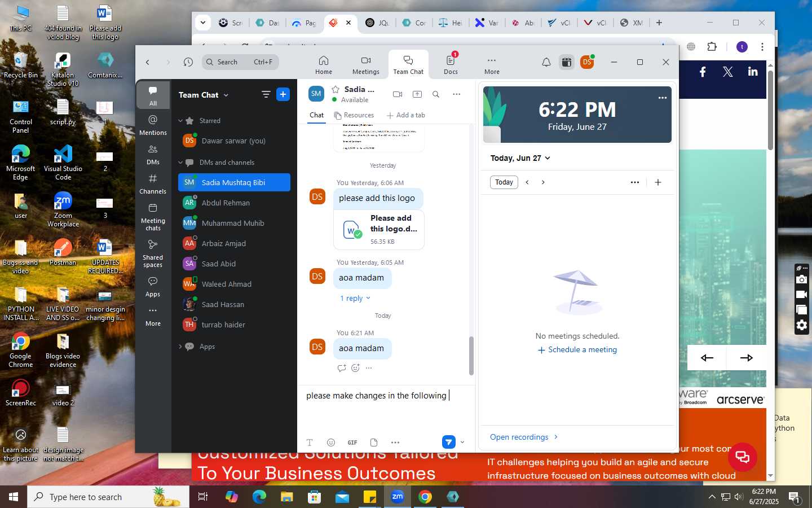Open chat header more options ellipsis

[x=457, y=94]
